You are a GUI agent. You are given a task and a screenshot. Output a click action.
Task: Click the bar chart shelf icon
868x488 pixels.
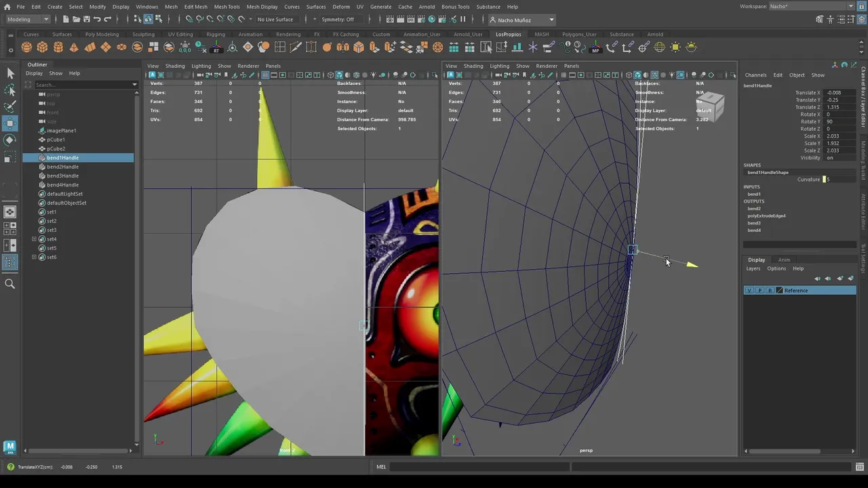[x=517, y=47]
